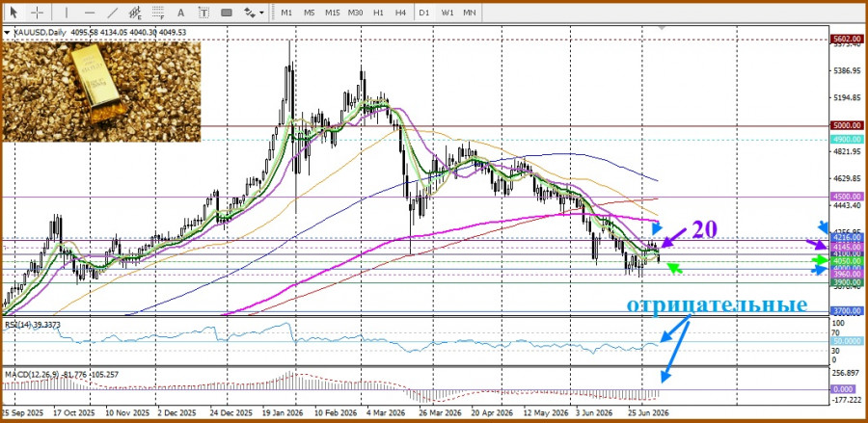Click the 5602.00 price level label
The width and height of the screenshot is (868, 423).
(x=847, y=40)
